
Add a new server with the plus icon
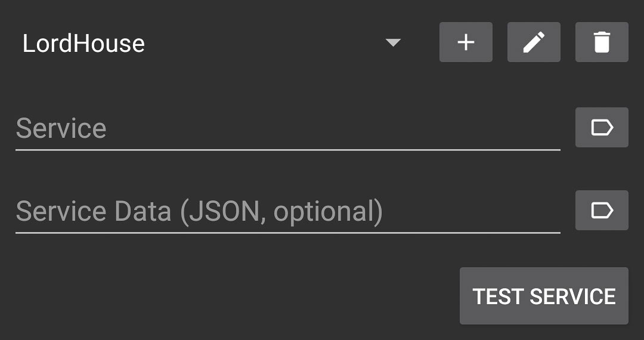(466, 42)
